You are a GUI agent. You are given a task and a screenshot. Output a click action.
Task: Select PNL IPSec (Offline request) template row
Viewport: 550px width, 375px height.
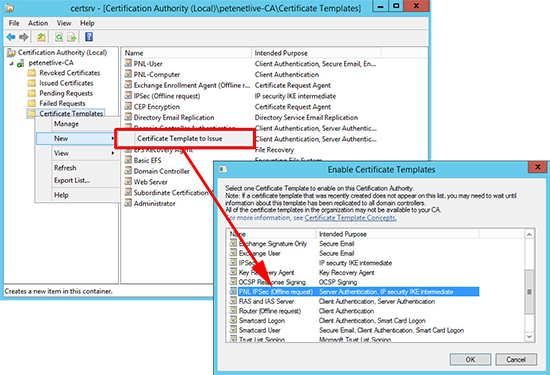[x=354, y=292]
